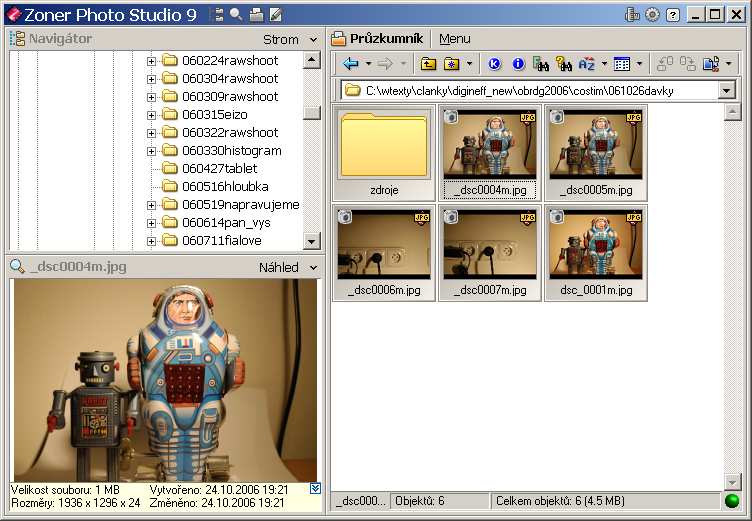Viewport: 752px width, 521px height.
Task: Click the navigator scrollbar down arrow
Action: 312,241
